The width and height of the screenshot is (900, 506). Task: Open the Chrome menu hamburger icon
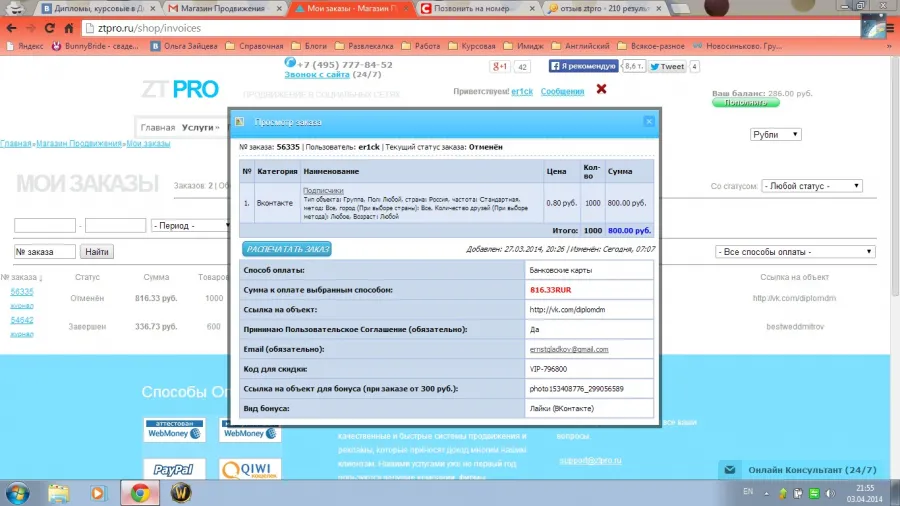[x=890, y=28]
